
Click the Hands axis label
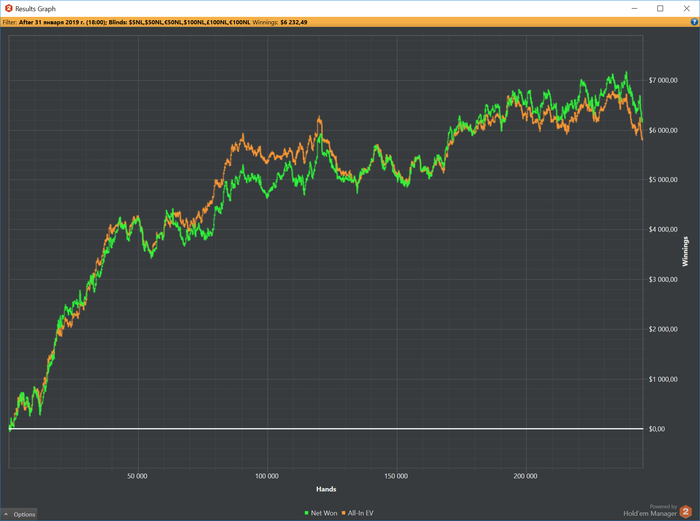(326, 489)
